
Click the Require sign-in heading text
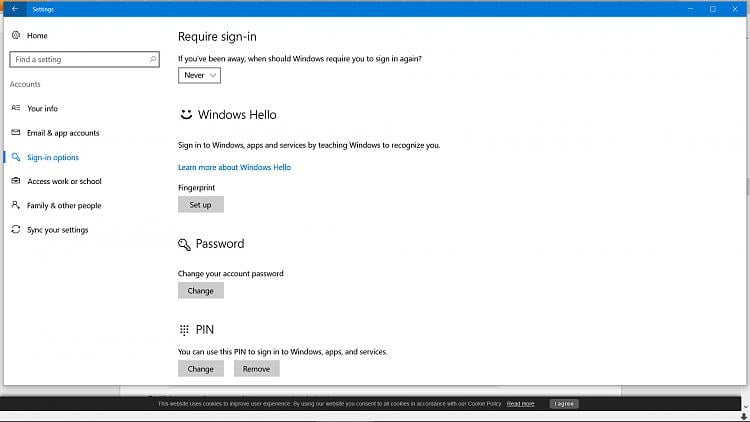coord(217,37)
